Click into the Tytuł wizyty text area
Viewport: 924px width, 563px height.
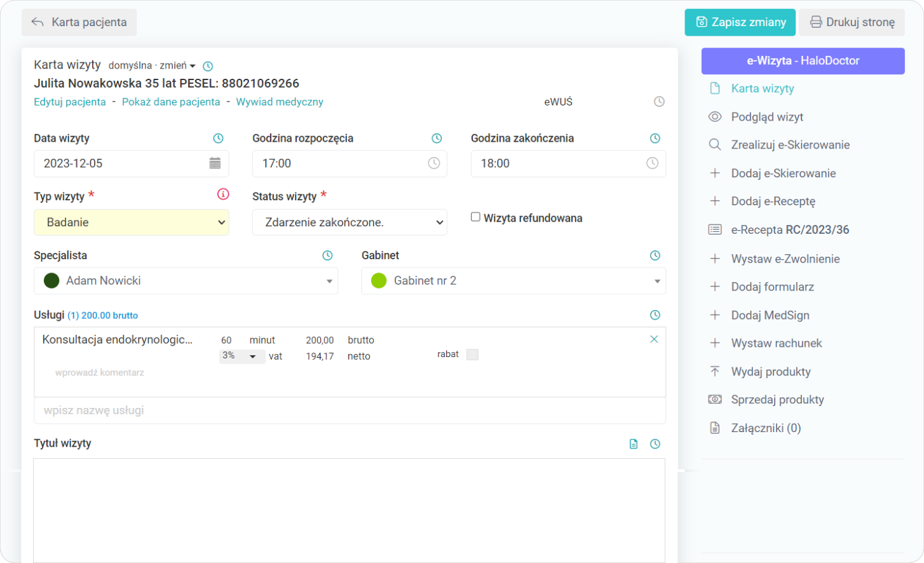tap(350, 510)
